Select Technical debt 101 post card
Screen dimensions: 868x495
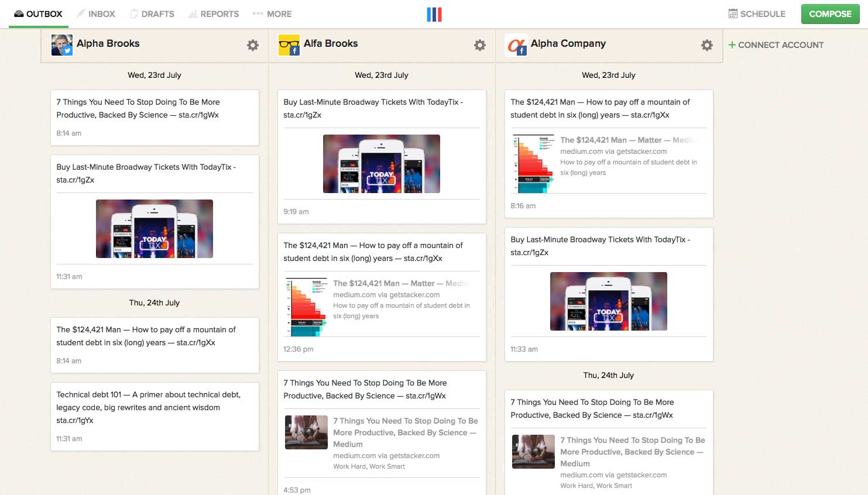(x=155, y=416)
